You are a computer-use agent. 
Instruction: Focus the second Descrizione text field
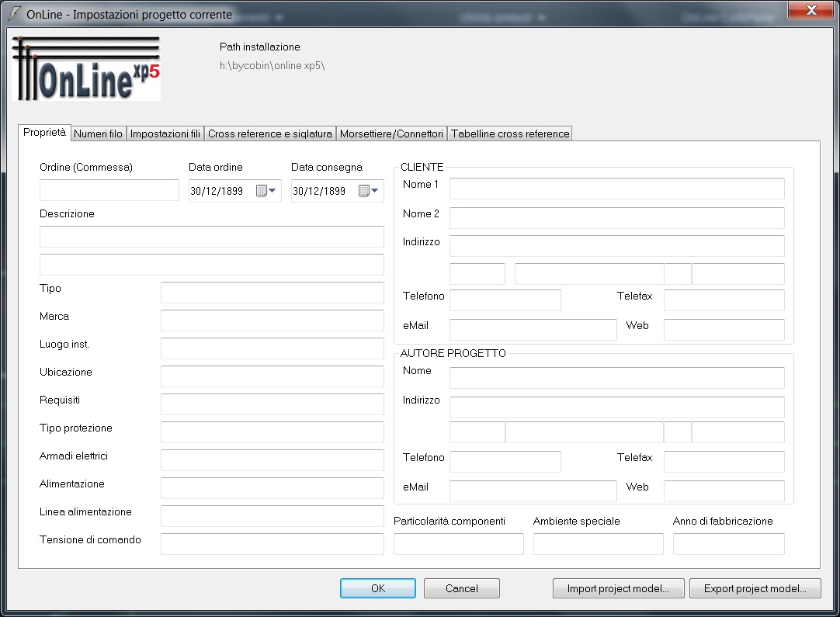point(212,264)
